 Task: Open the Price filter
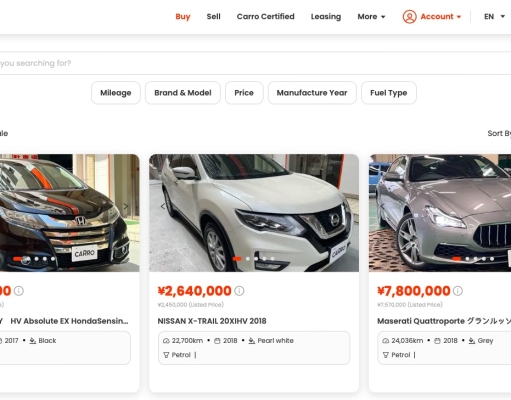pos(244,93)
